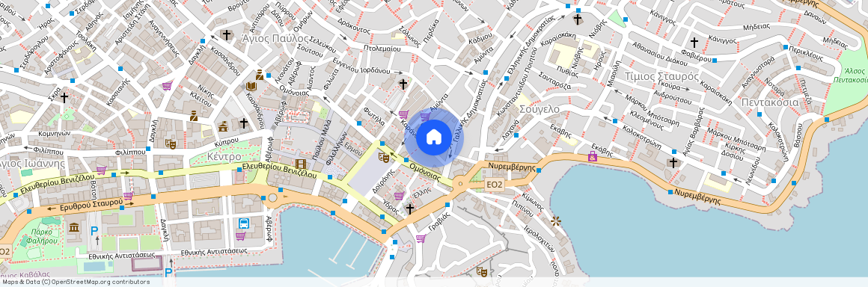Click the Άγιος Παύλος district label
This screenshot has width=868, height=287.
point(275,38)
